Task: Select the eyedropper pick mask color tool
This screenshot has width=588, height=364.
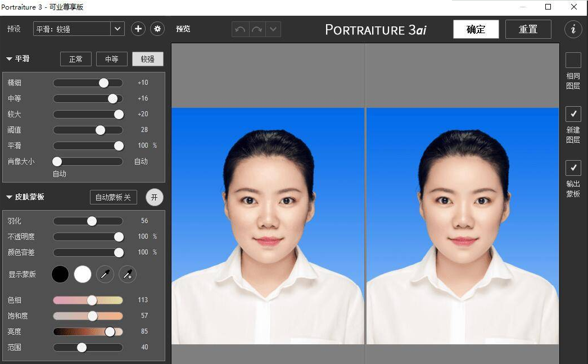Action: pos(105,274)
